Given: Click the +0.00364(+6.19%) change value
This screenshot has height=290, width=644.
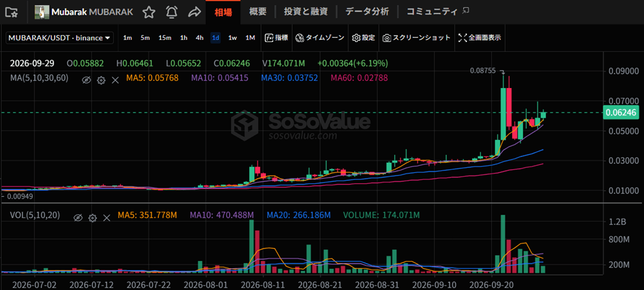Looking at the screenshot, I should tap(352, 63).
